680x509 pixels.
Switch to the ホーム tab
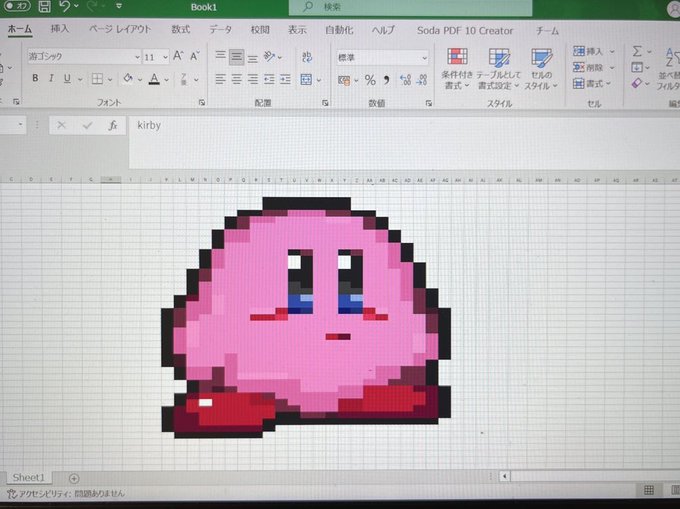[x=20, y=29]
